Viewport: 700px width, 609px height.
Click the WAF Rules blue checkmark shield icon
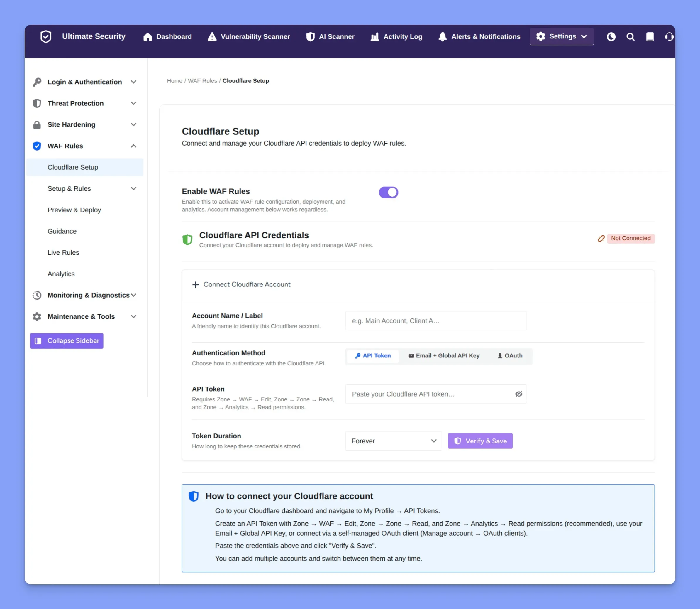click(37, 146)
